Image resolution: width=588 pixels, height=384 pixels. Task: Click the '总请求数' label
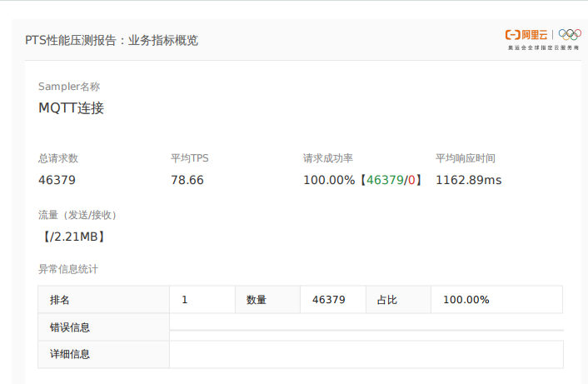point(58,158)
